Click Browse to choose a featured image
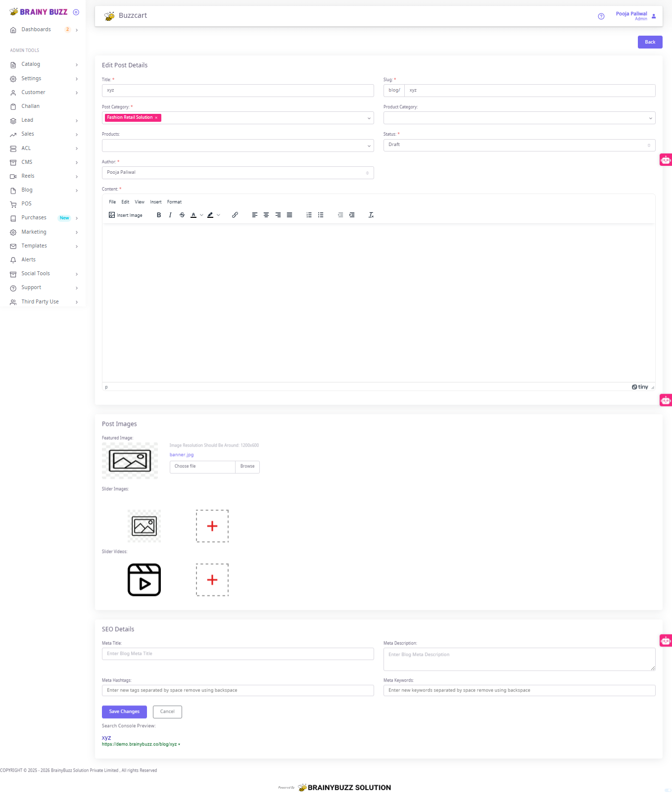Screen dimensions: 672x797 (247, 466)
